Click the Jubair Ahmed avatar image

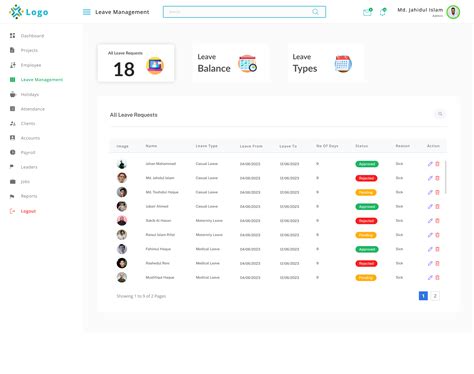click(x=122, y=206)
